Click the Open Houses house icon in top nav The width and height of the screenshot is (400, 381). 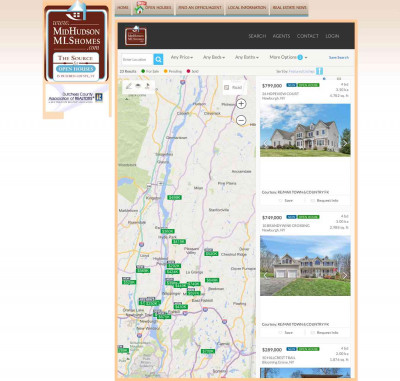pyautogui.click(x=139, y=9)
